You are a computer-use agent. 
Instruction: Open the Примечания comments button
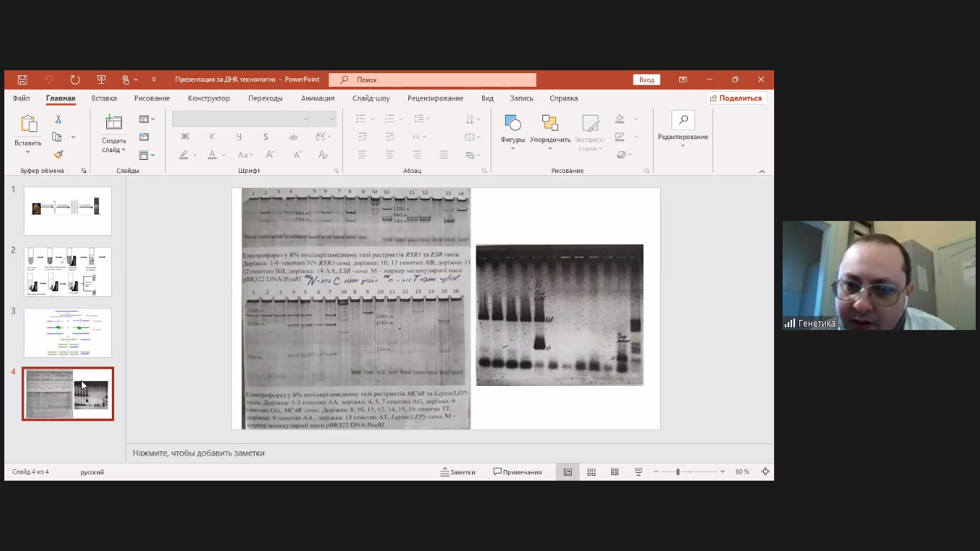click(x=517, y=472)
